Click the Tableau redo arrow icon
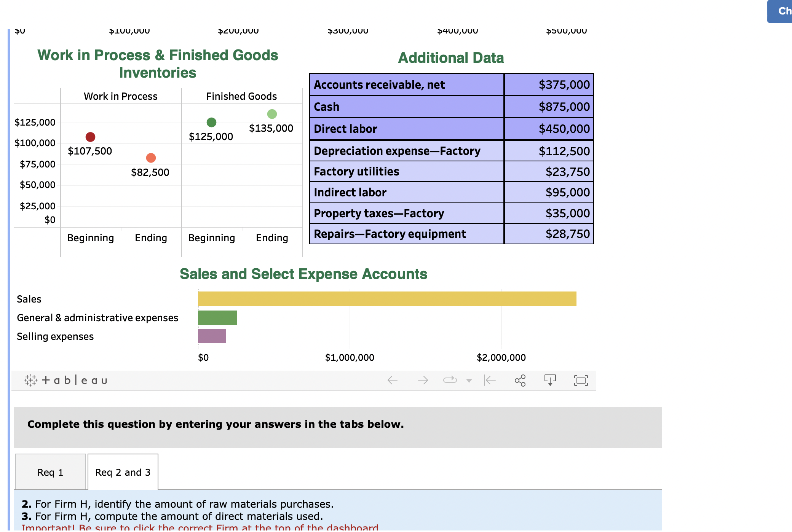The width and height of the screenshot is (792, 532). click(423, 380)
